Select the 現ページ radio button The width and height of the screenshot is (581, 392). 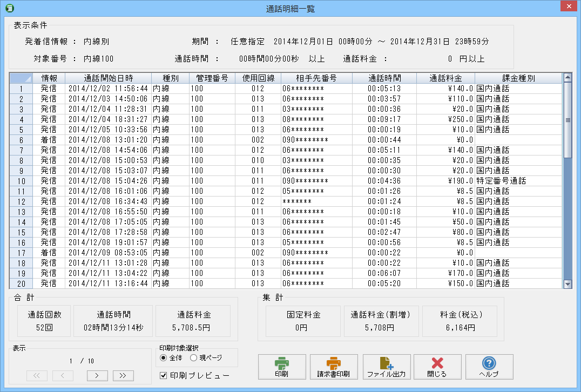coord(194,357)
